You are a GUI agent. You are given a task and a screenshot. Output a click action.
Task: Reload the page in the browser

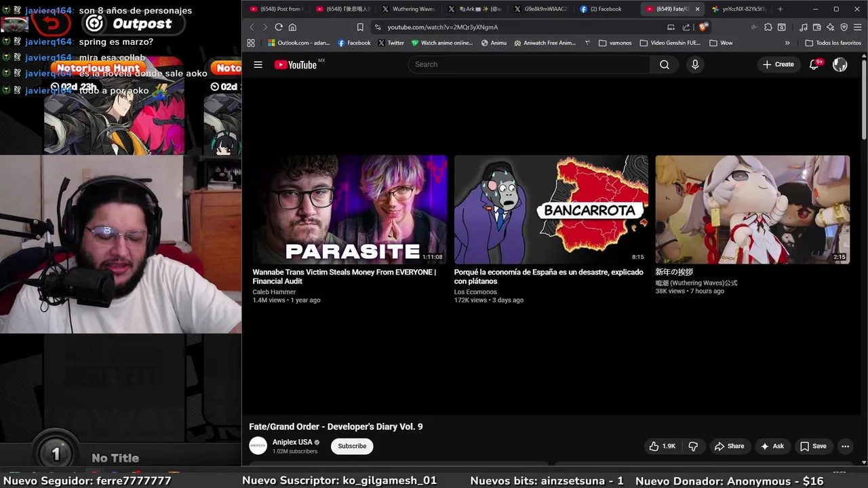pos(279,27)
